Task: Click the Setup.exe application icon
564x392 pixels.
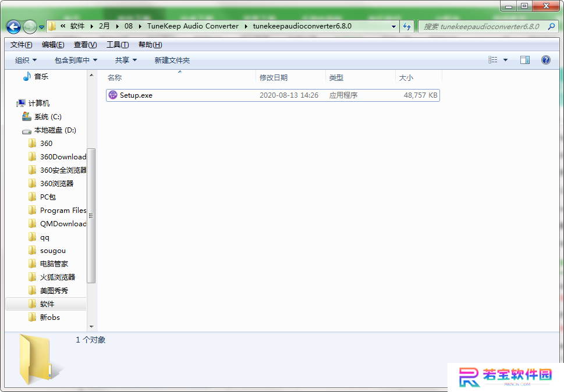Action: pos(113,95)
